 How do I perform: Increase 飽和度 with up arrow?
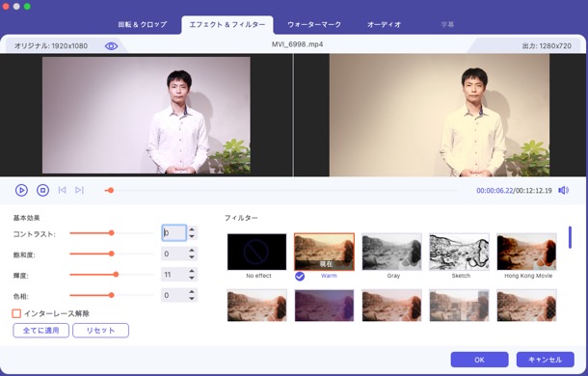pyautogui.click(x=192, y=251)
